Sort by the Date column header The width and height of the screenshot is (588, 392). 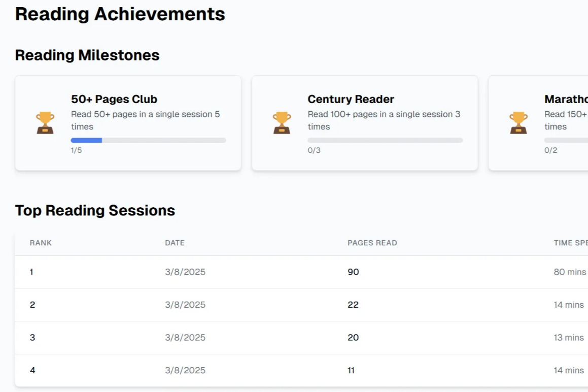tap(175, 243)
